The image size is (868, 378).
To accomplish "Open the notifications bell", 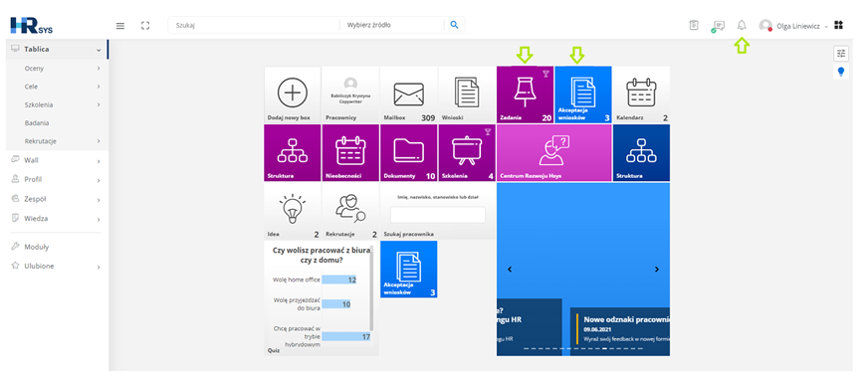I will 742,25.
